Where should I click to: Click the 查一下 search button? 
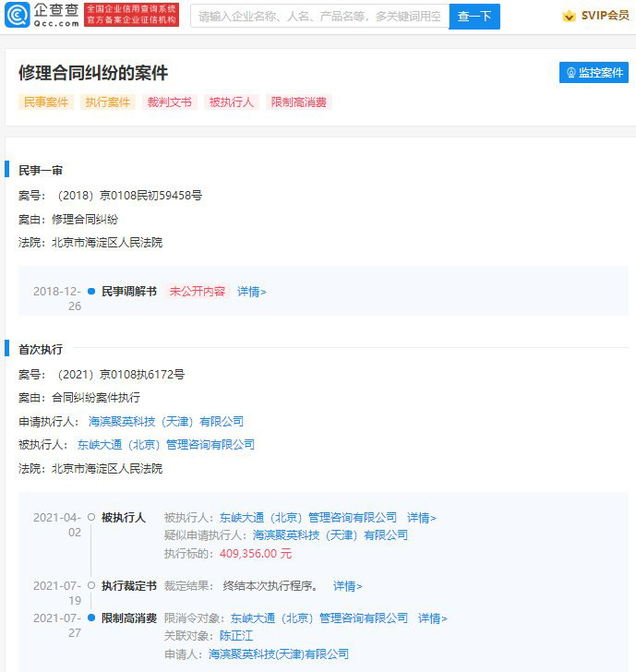click(474, 17)
